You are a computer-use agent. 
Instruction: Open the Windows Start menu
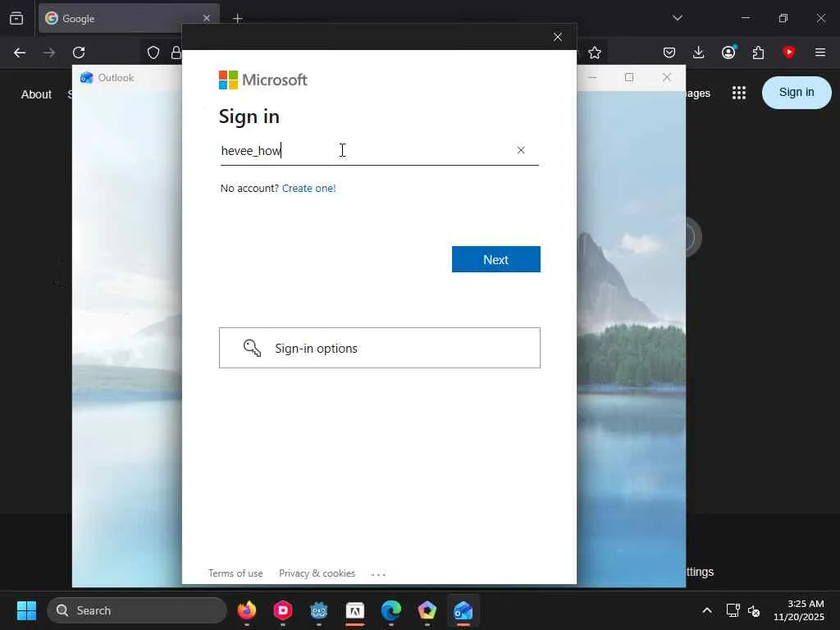click(26, 610)
